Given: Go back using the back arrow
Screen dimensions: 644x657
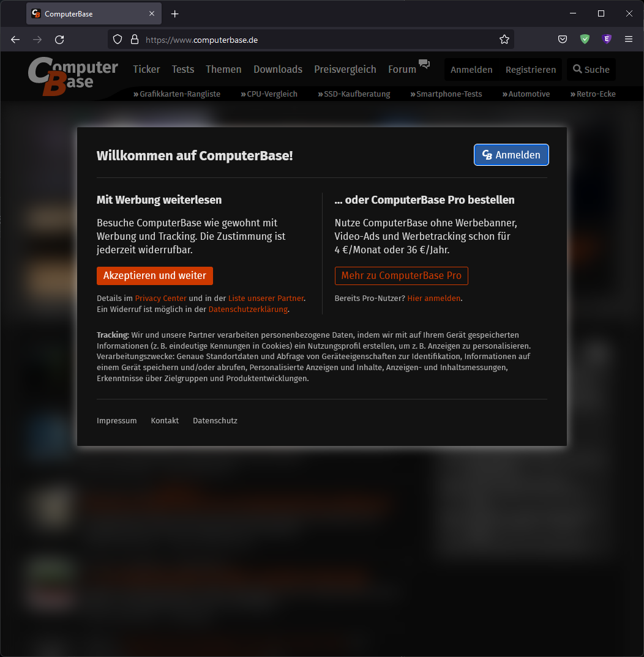Looking at the screenshot, I should click(15, 39).
